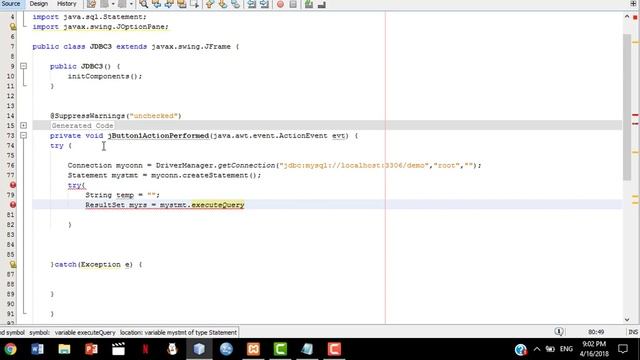
Task: Click the error glyph beside the ResultSet line
Action: (x=13, y=204)
